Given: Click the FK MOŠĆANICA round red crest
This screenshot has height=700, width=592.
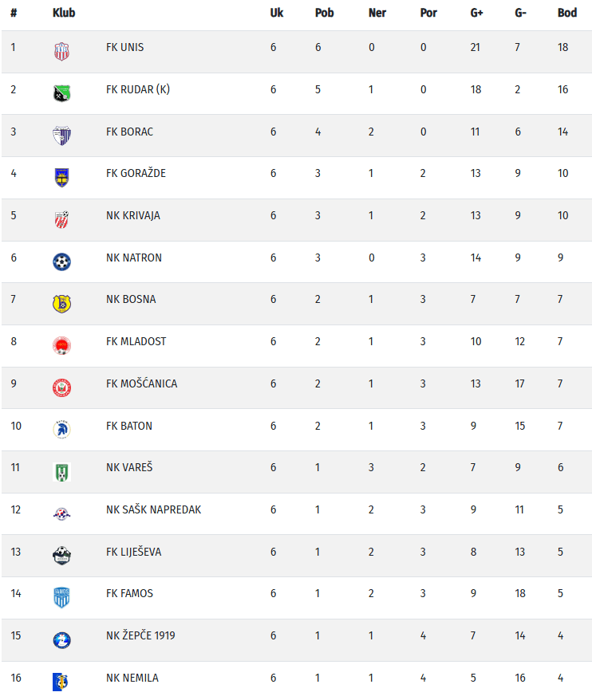Looking at the screenshot, I should [x=61, y=387].
